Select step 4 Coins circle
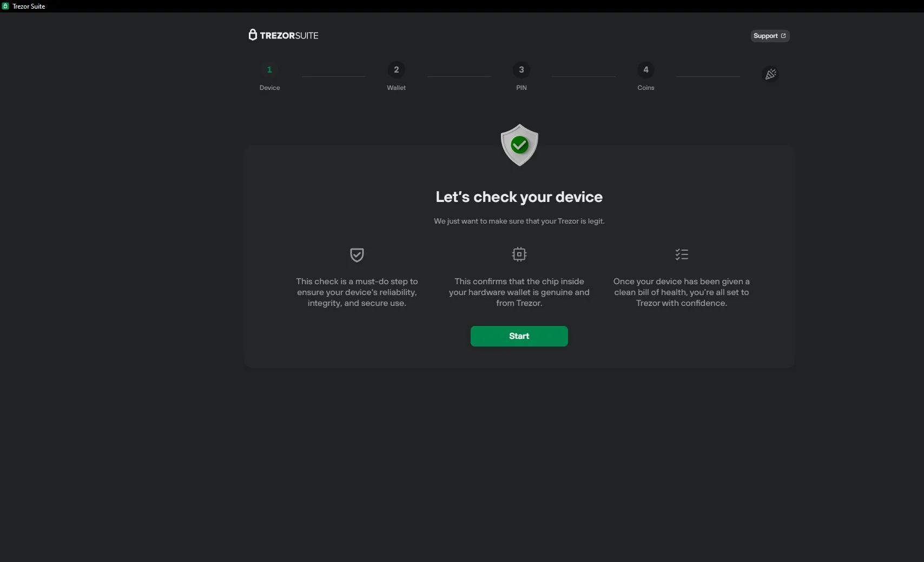This screenshot has height=562, width=924. [645, 70]
